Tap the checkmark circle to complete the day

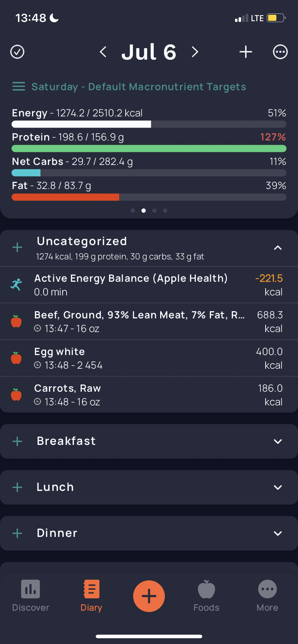(17, 52)
